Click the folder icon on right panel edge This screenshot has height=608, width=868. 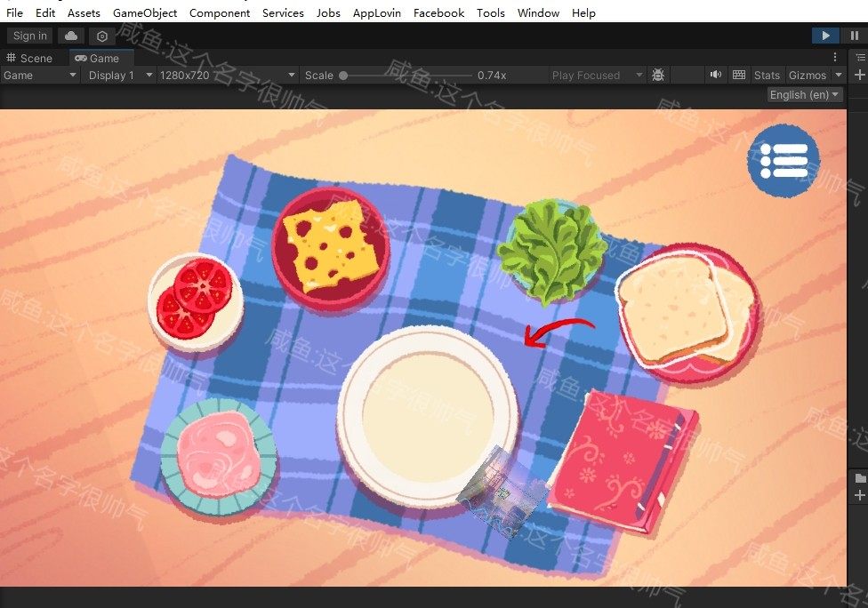860,477
